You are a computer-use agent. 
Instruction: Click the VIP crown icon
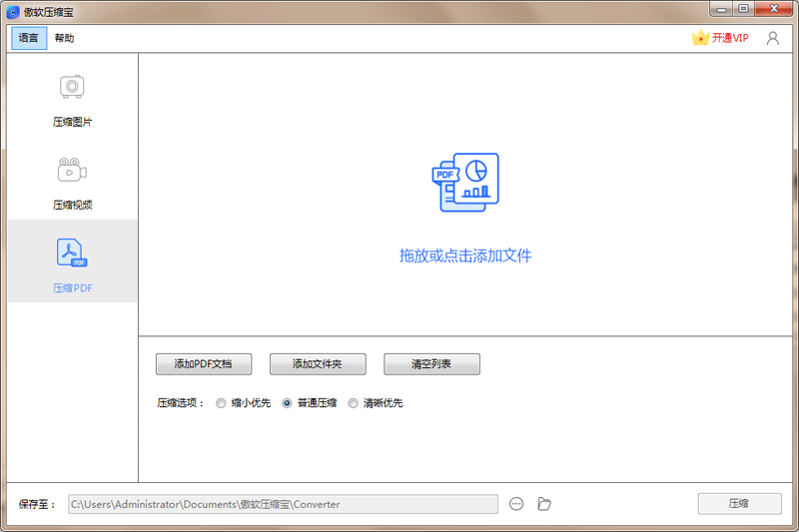[700, 38]
